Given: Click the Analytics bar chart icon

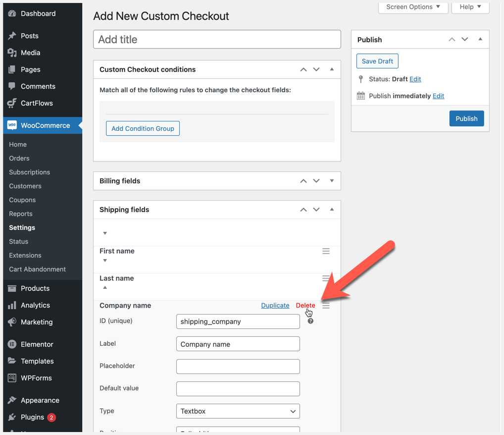Looking at the screenshot, I should coord(12,305).
